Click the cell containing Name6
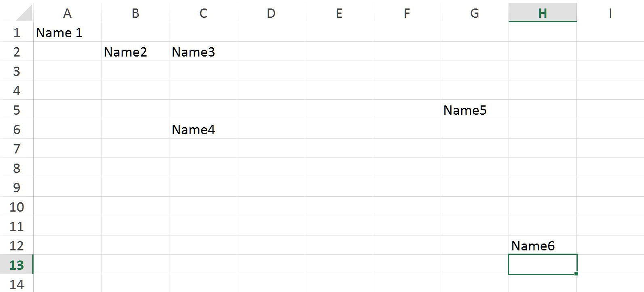Screen dimensions: 644x292 click(x=543, y=246)
